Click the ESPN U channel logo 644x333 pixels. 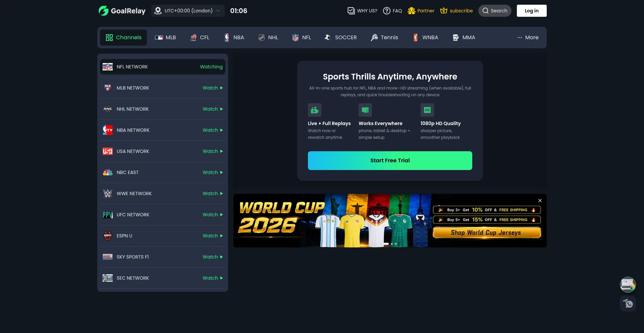tap(108, 236)
